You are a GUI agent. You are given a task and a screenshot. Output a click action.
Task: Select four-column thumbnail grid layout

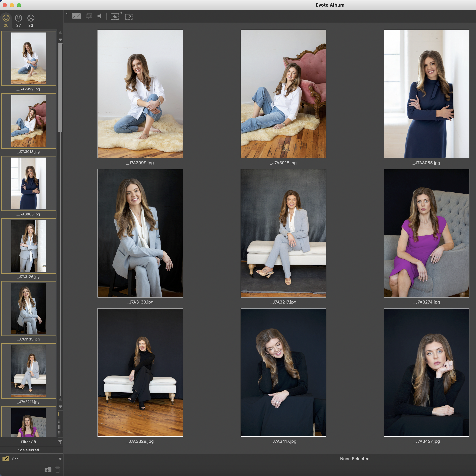(x=60, y=433)
